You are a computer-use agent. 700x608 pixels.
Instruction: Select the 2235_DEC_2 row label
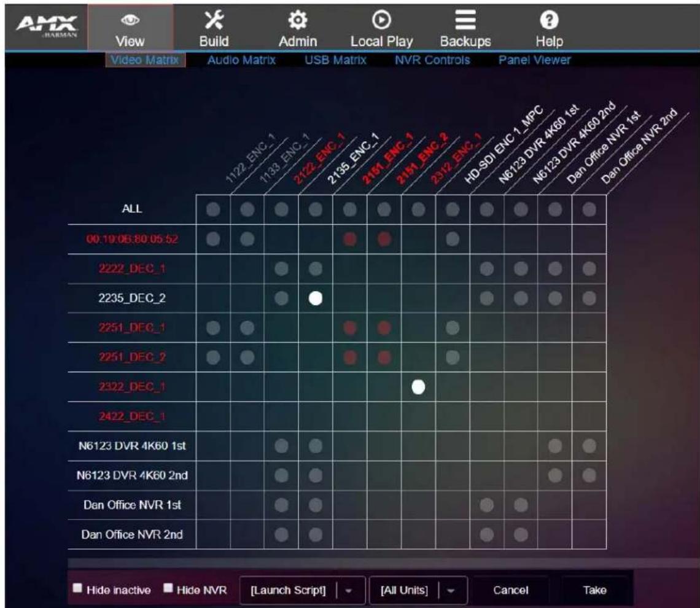(x=132, y=298)
